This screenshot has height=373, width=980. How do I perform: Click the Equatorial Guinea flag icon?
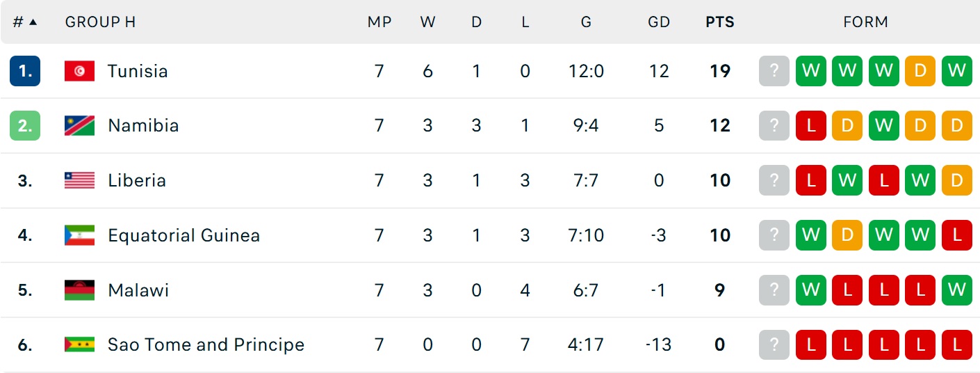point(79,235)
